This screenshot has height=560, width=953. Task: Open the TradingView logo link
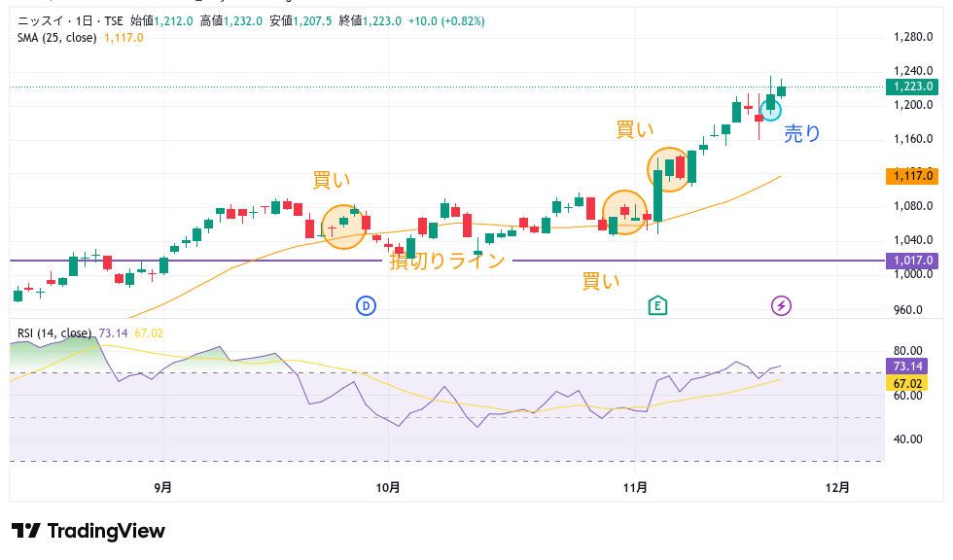(x=88, y=531)
